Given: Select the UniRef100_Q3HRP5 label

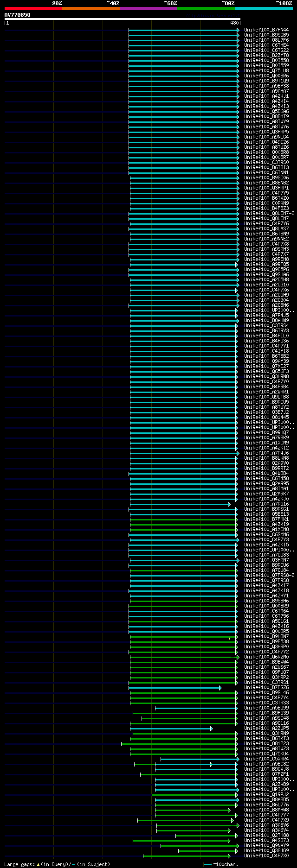Looking at the screenshot, I should (266, 132).
